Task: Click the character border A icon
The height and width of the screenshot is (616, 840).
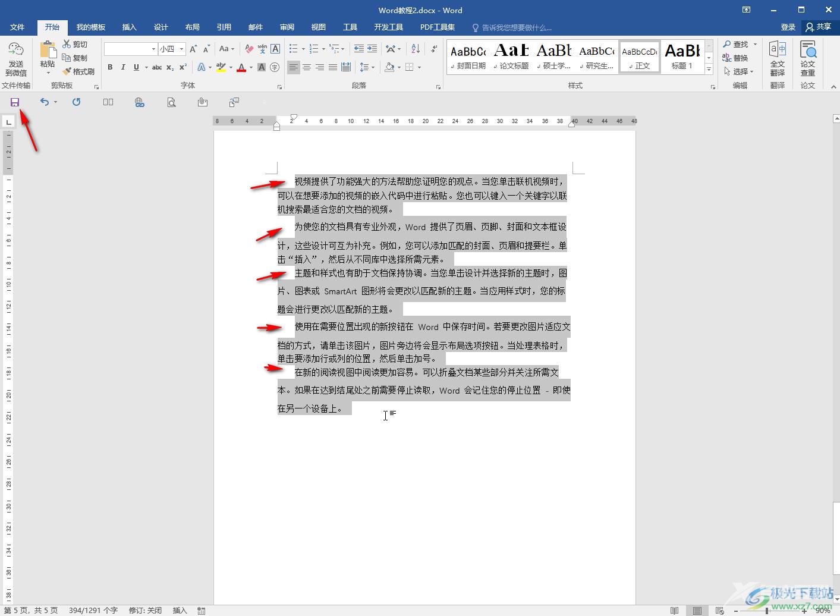Action: tap(275, 49)
